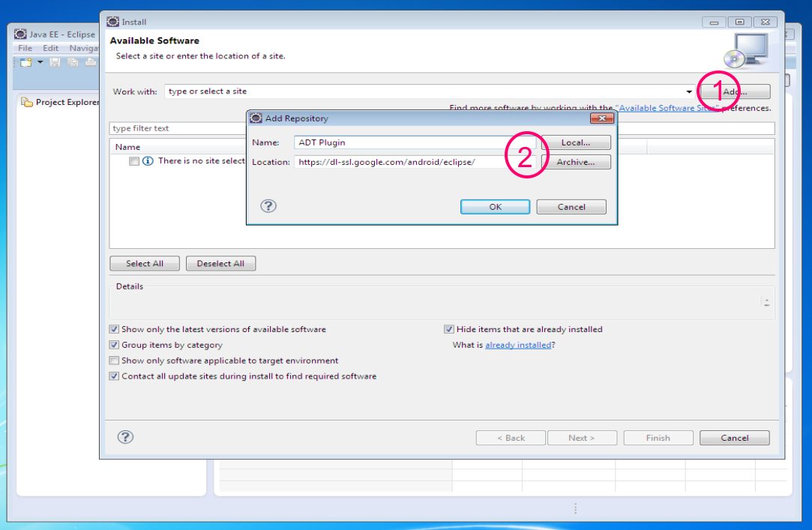Click 'Select a site or enter the location' text
Viewport: 812px width, 530px height.
coord(200,56)
